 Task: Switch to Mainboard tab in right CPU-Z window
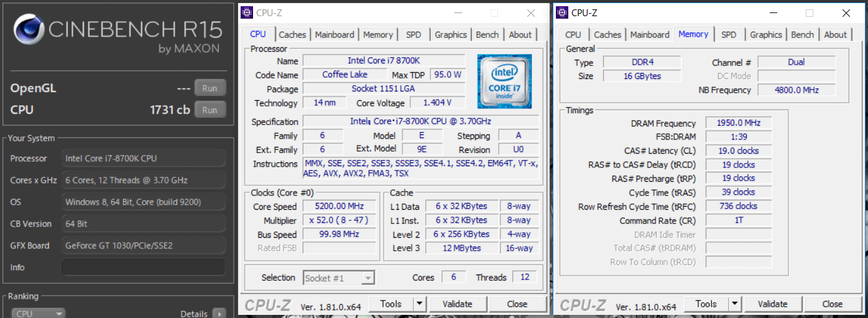tap(650, 35)
